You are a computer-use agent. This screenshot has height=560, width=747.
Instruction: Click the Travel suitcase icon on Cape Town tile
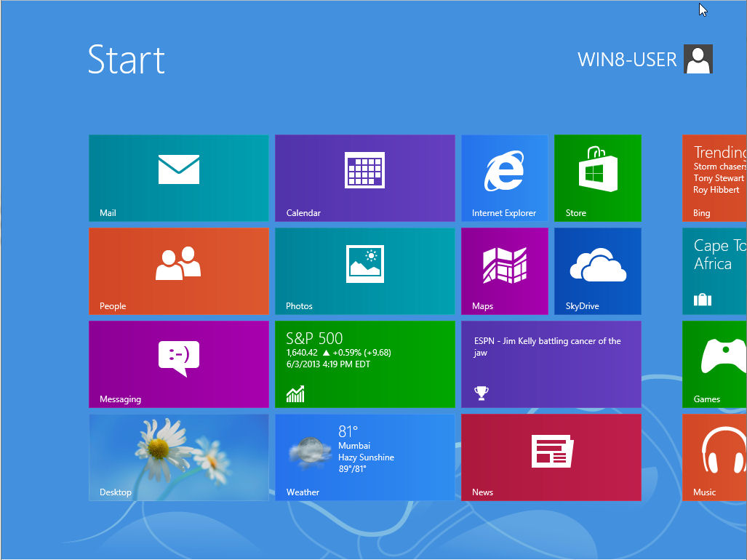tap(702, 300)
